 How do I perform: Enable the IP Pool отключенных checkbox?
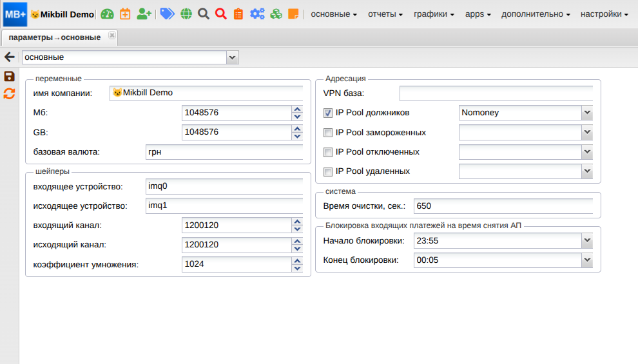click(328, 152)
